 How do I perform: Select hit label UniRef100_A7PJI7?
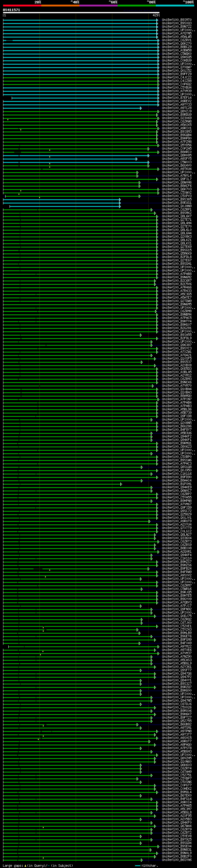[177, 606]
